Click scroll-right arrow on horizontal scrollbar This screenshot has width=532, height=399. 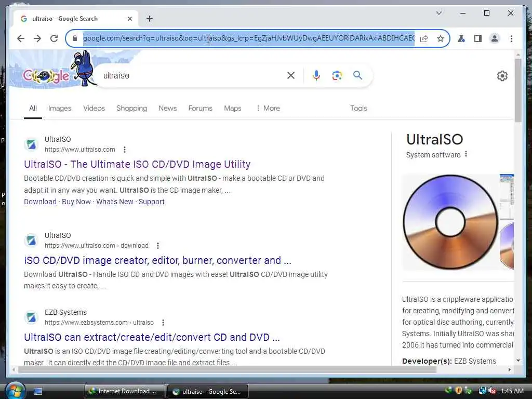pyautogui.click(x=509, y=369)
